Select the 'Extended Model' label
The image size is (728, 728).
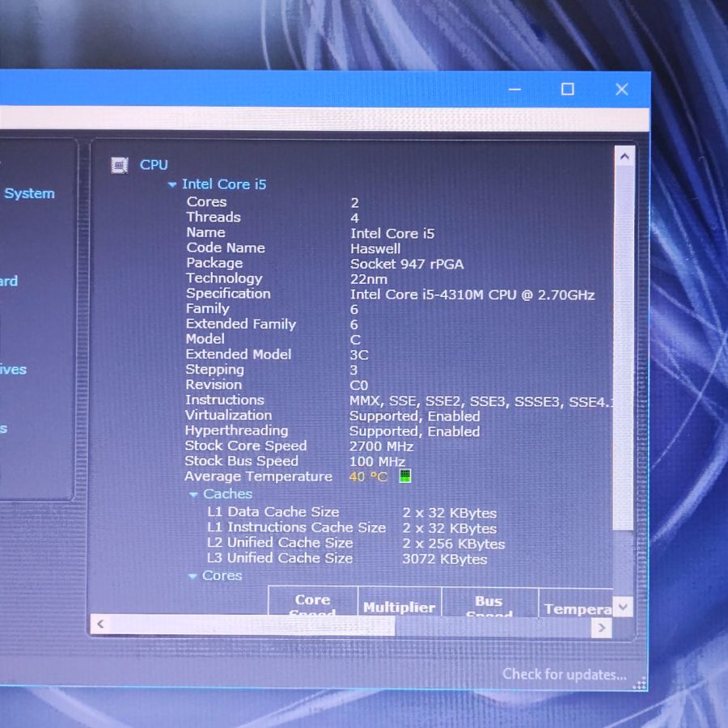click(238, 354)
